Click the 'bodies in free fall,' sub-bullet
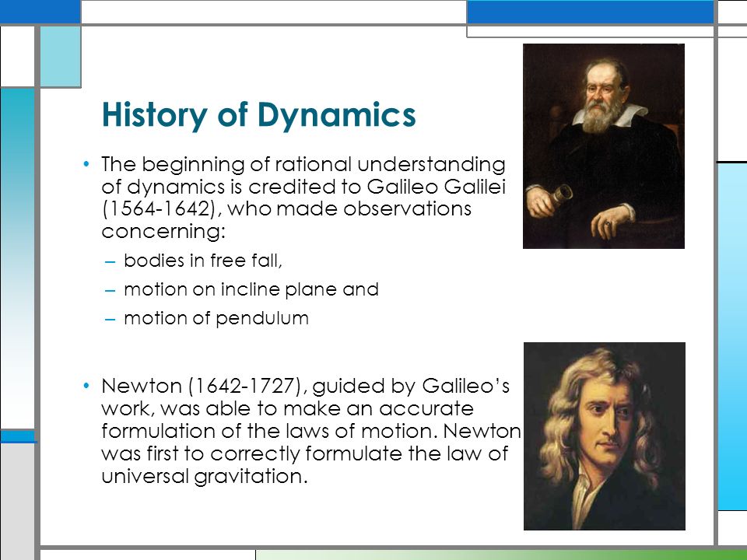 click(x=203, y=261)
